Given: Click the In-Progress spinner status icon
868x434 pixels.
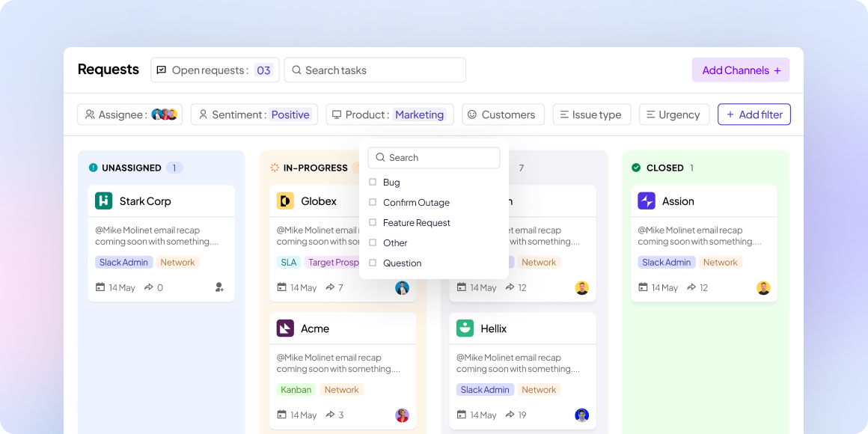Looking at the screenshot, I should pos(275,168).
